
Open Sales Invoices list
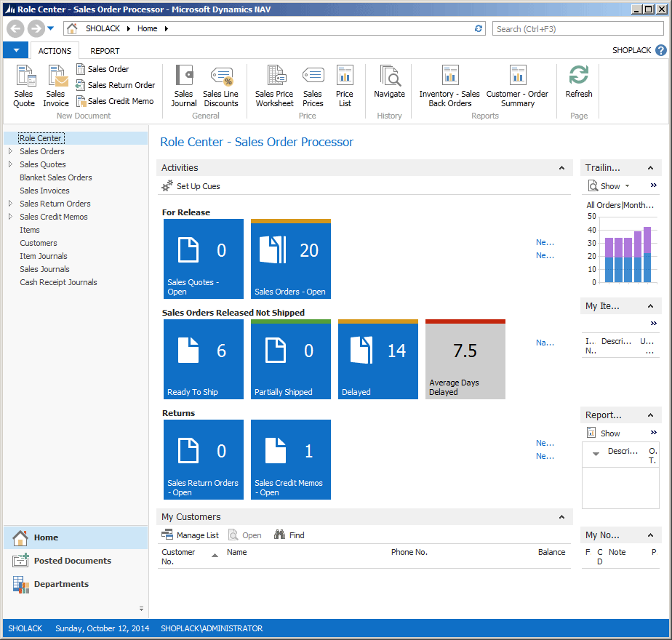[x=44, y=191]
